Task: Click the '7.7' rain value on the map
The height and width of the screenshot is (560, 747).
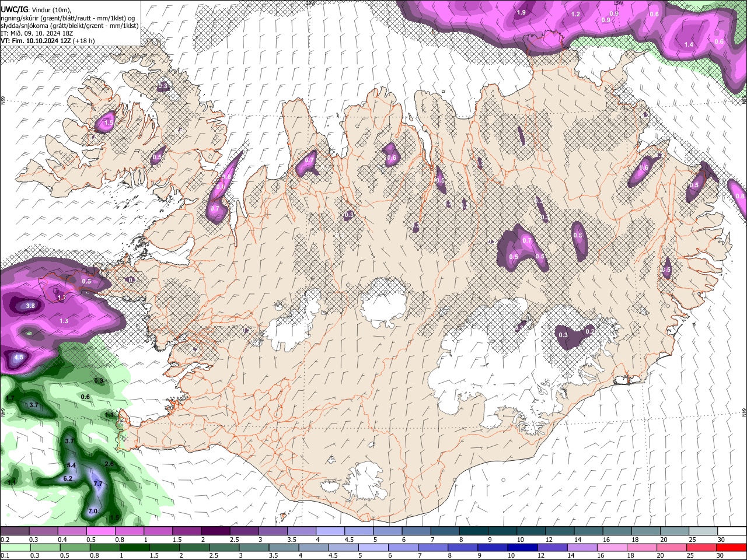Action: pyautogui.click(x=98, y=484)
